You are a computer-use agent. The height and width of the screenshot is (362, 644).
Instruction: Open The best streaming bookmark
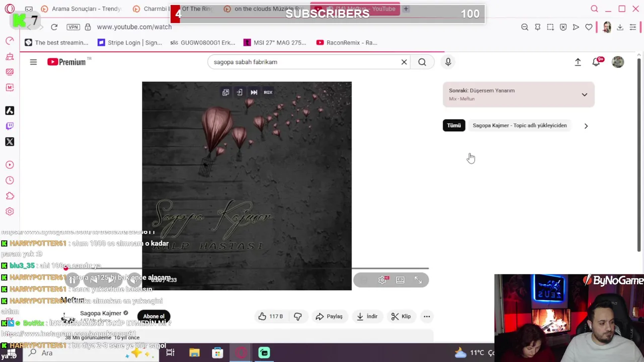(x=56, y=43)
